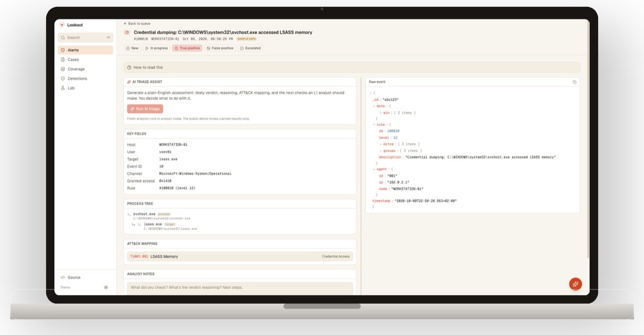This screenshot has height=335, width=644.
Task: Click the Microsoft-Windows-Sysmon/Operational channel value
Action: 195,174
